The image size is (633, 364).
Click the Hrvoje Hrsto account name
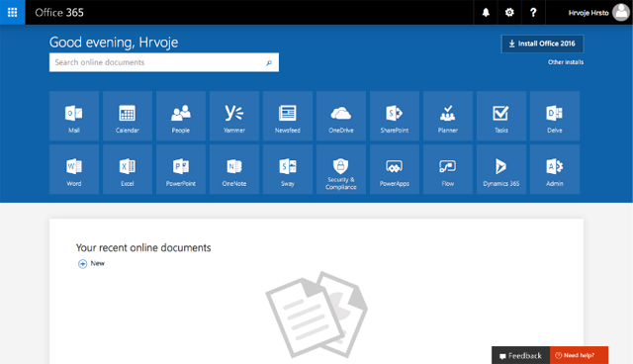[x=588, y=13]
